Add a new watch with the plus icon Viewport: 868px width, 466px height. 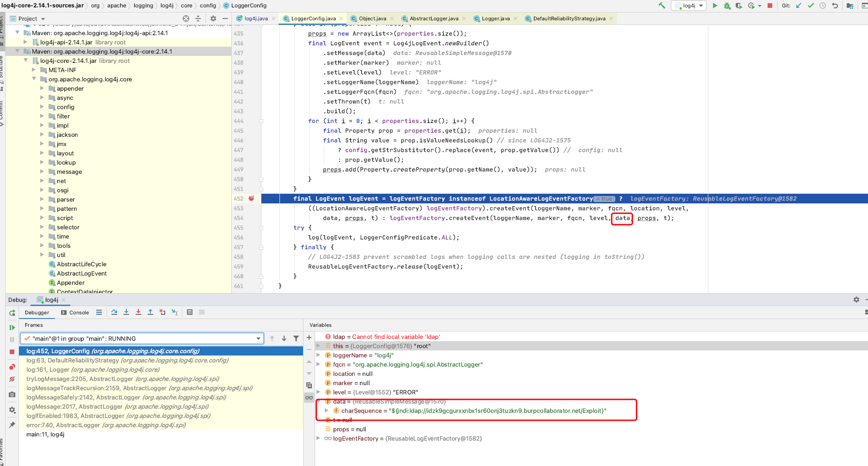click(x=309, y=337)
